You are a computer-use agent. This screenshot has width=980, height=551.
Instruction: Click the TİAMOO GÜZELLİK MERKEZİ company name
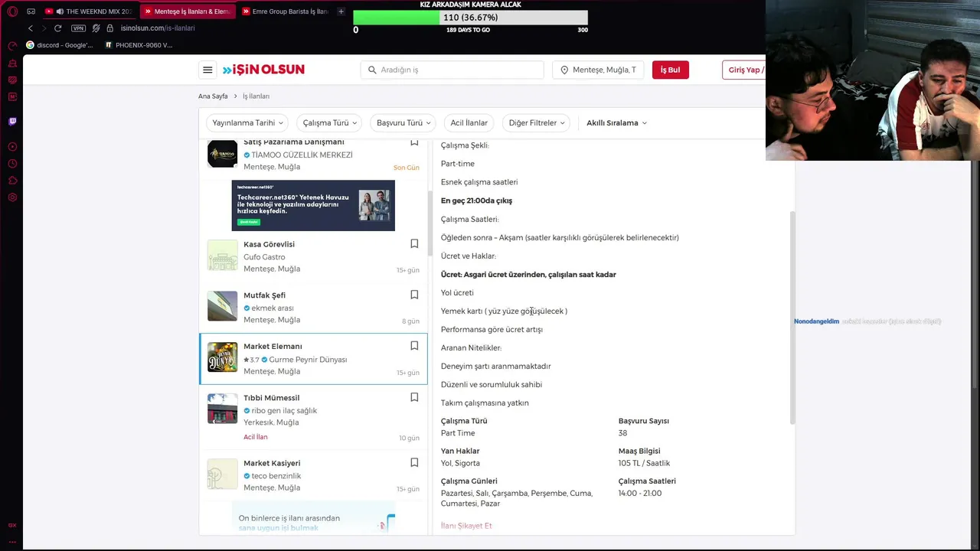302,155
